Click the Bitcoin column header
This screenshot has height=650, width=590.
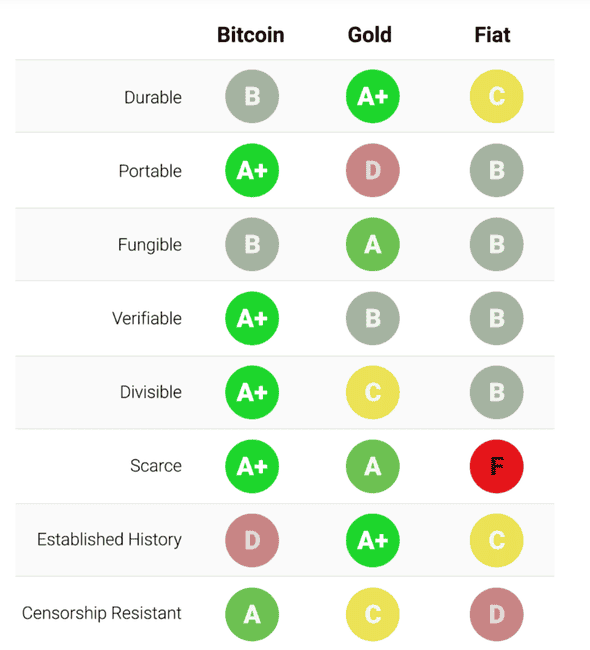pos(251,35)
